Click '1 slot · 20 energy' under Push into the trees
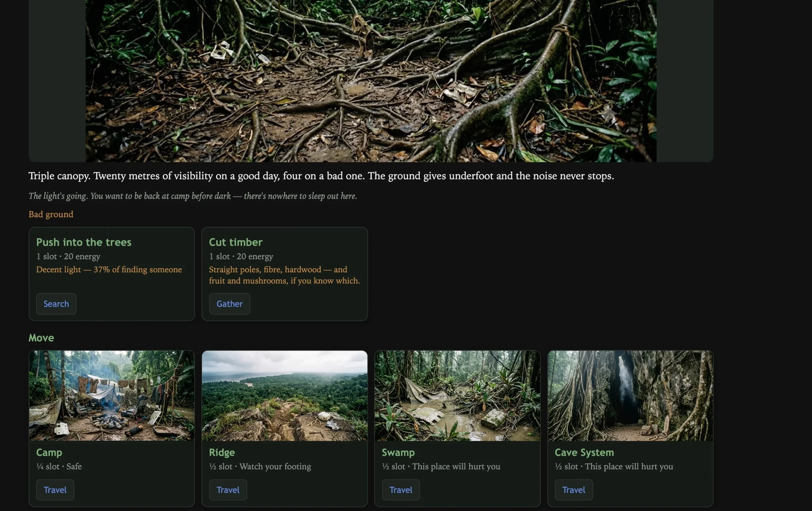The height and width of the screenshot is (511, 812). (x=68, y=256)
